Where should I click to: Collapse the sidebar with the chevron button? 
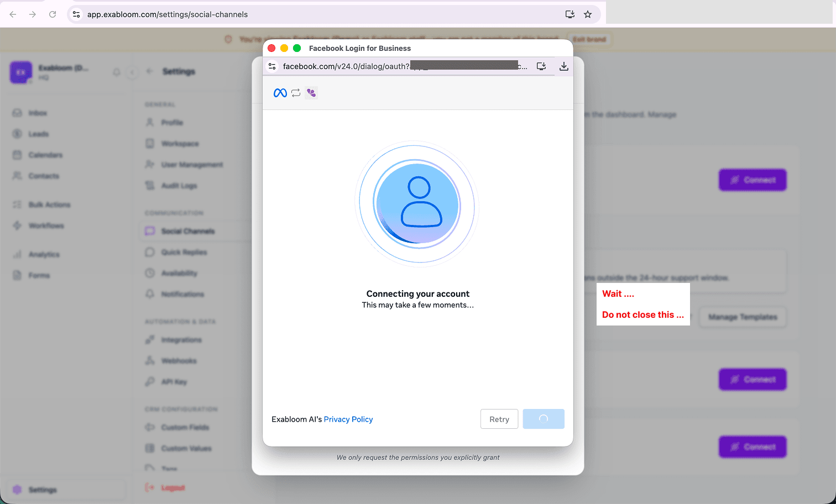pyautogui.click(x=132, y=72)
